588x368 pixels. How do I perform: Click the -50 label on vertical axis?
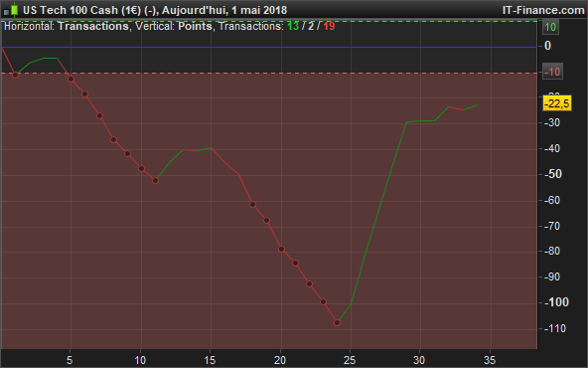553,174
